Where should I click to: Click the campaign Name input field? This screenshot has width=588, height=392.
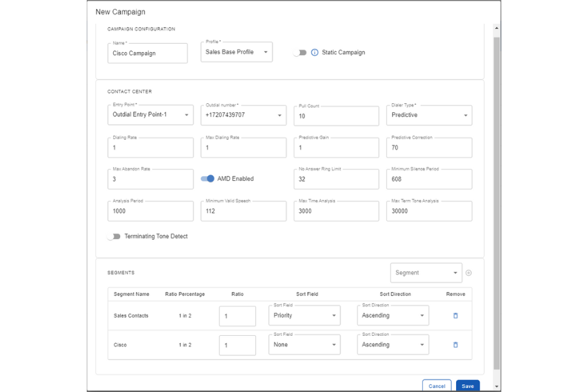pyautogui.click(x=147, y=54)
